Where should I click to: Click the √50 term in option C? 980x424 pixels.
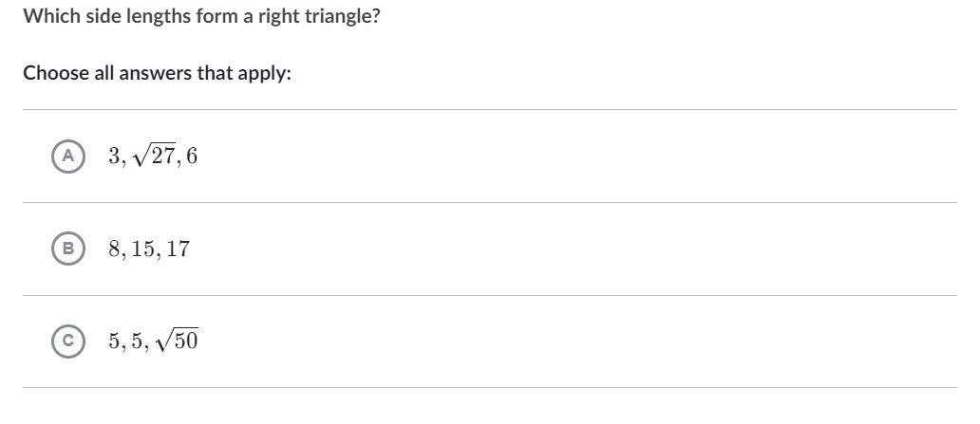click(177, 341)
